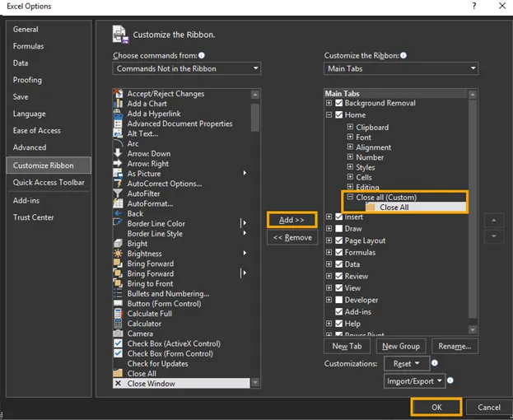Toggle the Data tab checkbox

click(x=339, y=264)
